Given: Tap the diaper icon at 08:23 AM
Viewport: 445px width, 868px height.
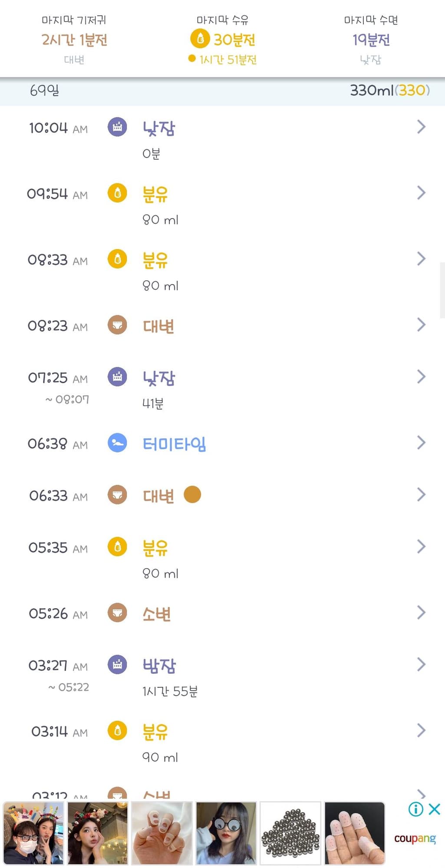Looking at the screenshot, I should click(117, 325).
